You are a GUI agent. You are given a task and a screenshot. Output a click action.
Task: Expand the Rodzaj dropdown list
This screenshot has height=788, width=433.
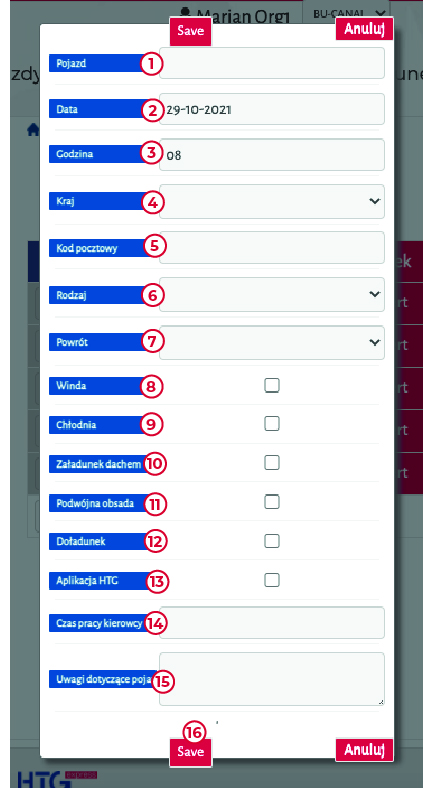click(x=272, y=294)
